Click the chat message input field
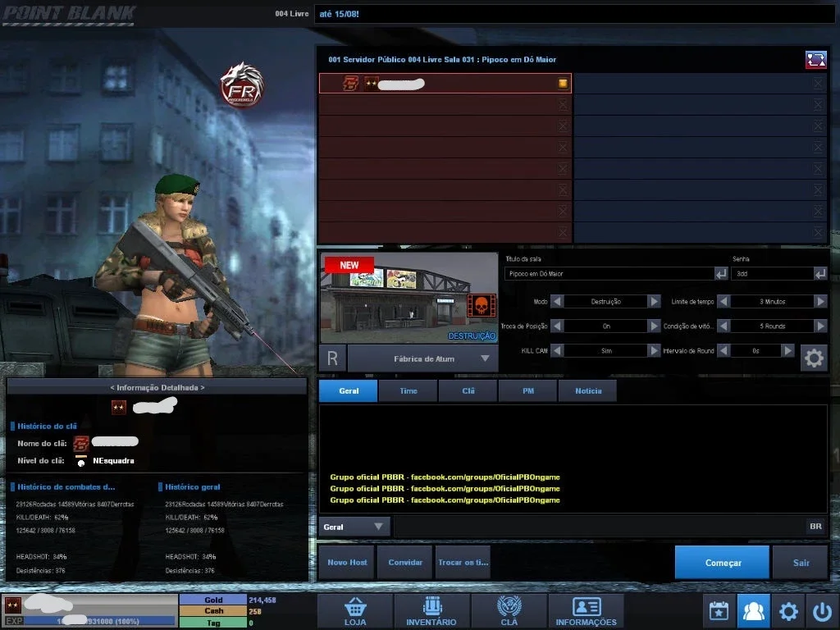 599,527
